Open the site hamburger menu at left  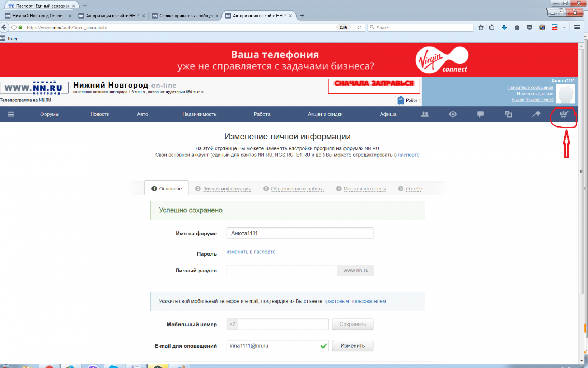click(x=11, y=114)
